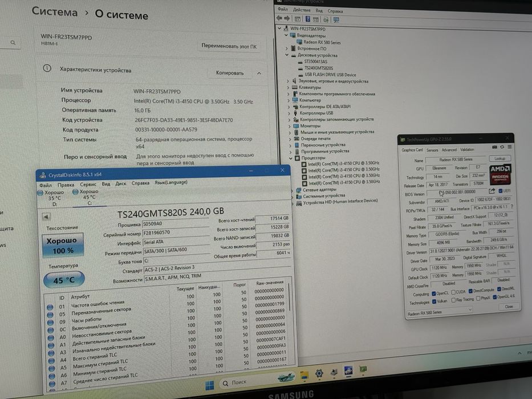The image size is (532, 399).
Task: Toggle the PhysX checkbox in GPU-Z
Action: 478,298
